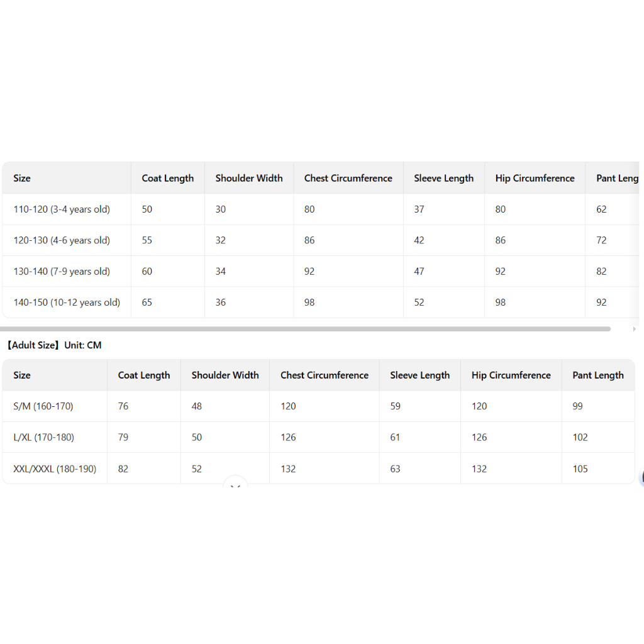Select the 120-130 (4-6 years old) size cell

62,240
